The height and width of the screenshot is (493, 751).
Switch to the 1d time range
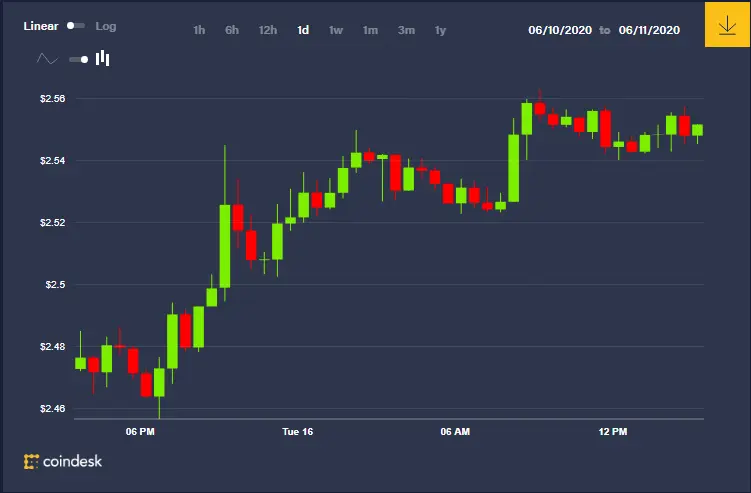pyautogui.click(x=303, y=30)
